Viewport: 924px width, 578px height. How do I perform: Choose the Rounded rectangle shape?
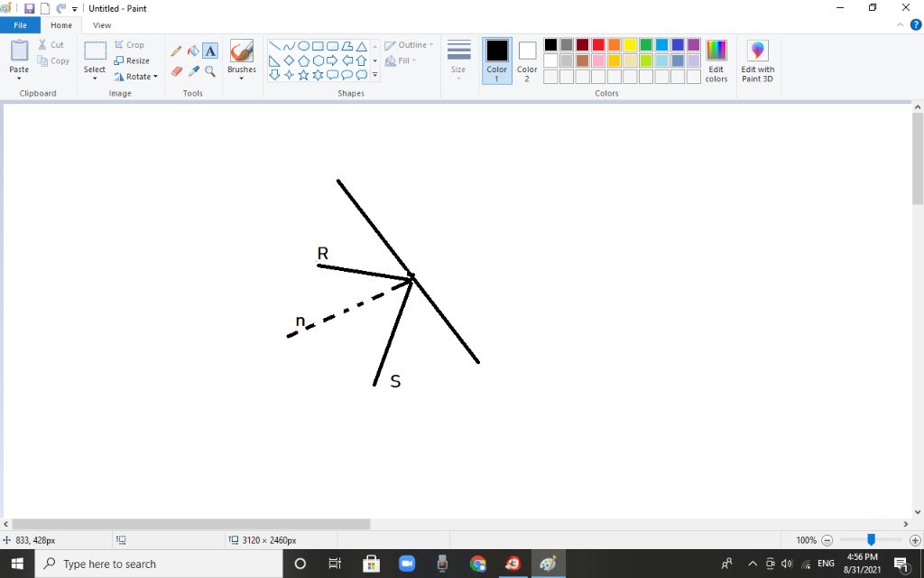[332, 46]
